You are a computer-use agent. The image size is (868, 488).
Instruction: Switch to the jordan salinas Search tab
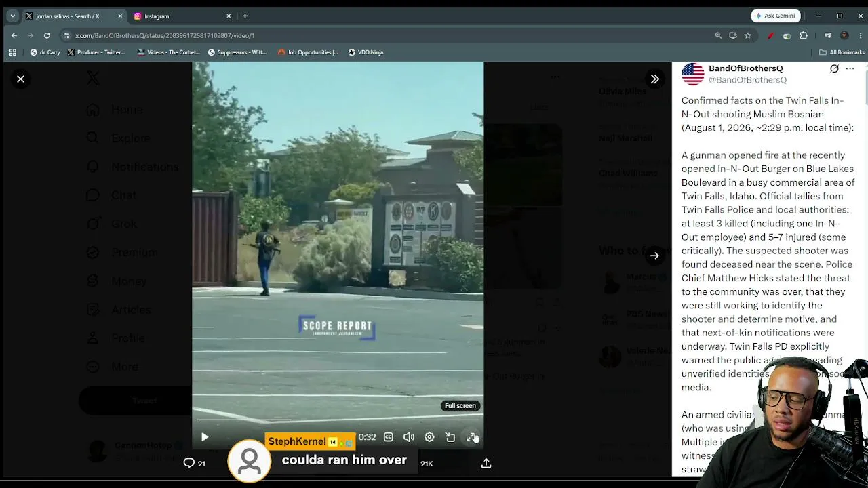(x=68, y=16)
